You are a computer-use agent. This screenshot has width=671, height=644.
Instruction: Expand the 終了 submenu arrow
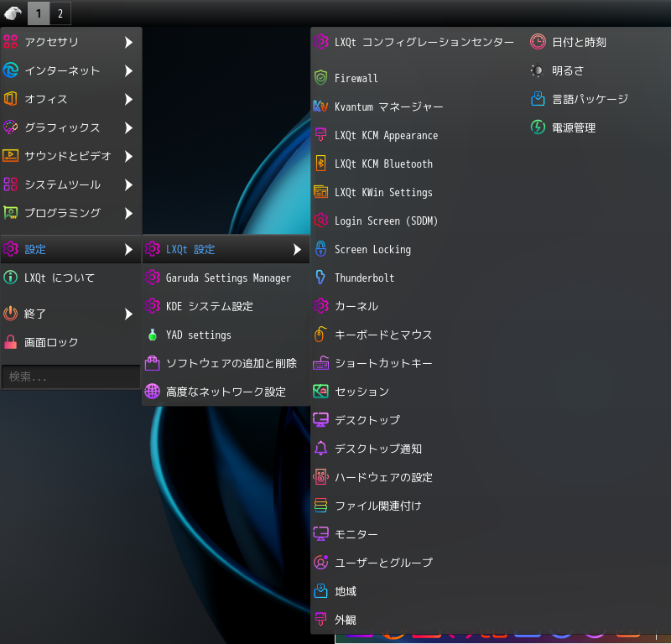[128, 314]
